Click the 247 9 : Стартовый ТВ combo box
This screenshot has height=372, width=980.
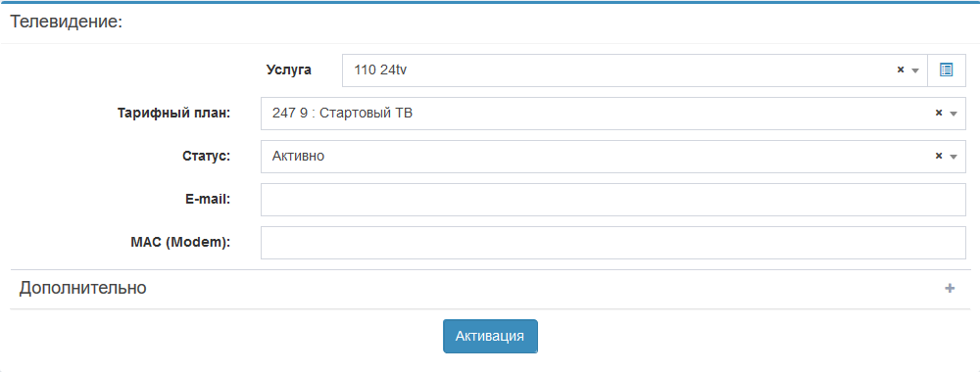613,114
